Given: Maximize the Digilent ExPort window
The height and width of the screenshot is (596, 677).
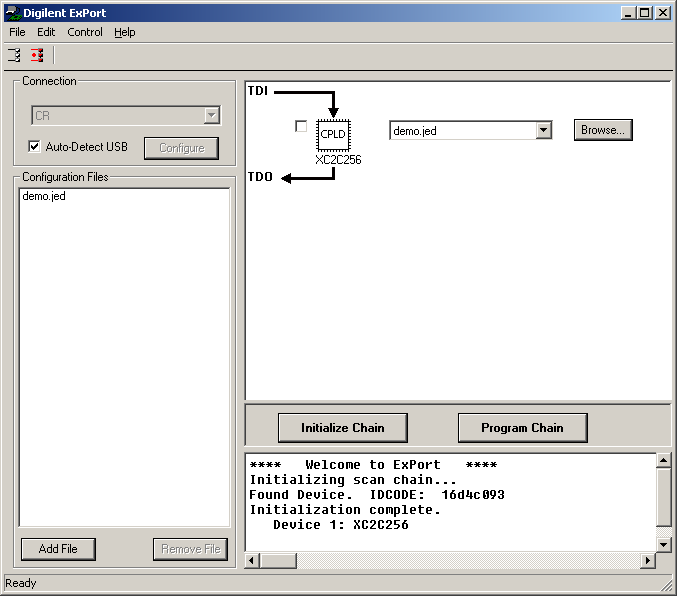Looking at the screenshot, I should (644, 13).
